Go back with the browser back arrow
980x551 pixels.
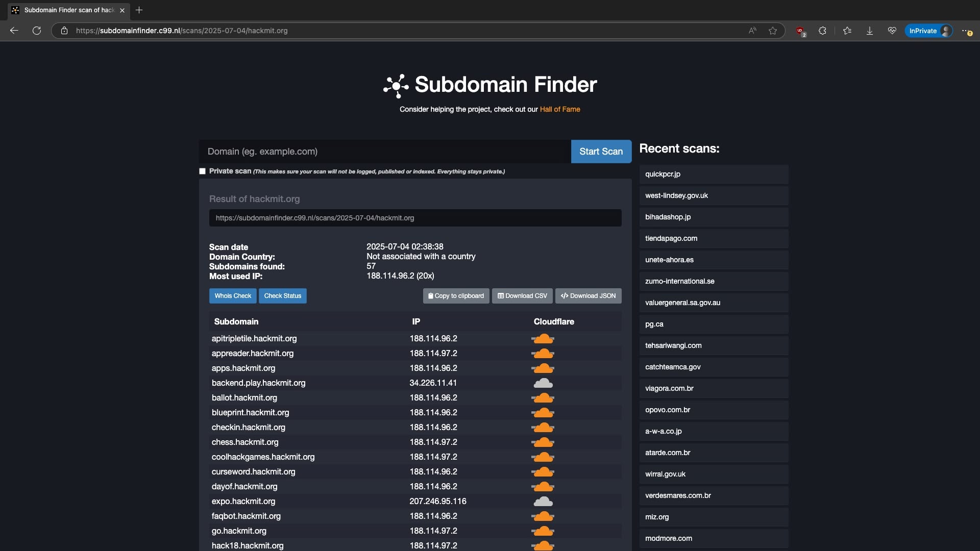[14, 31]
